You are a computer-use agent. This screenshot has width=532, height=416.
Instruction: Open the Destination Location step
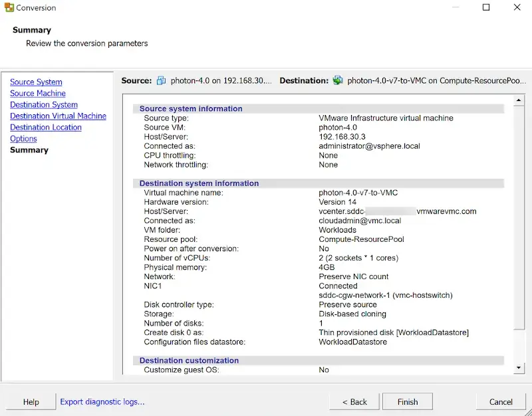(x=46, y=128)
